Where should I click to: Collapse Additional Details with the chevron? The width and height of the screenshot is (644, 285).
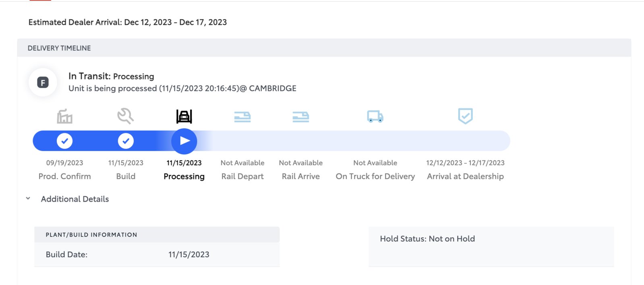click(28, 198)
